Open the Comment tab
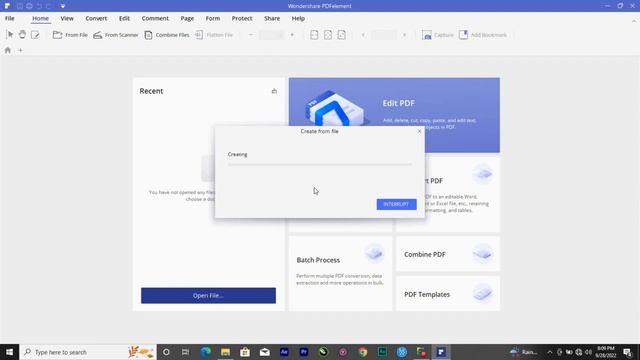This screenshot has width=640, height=360. (155, 18)
